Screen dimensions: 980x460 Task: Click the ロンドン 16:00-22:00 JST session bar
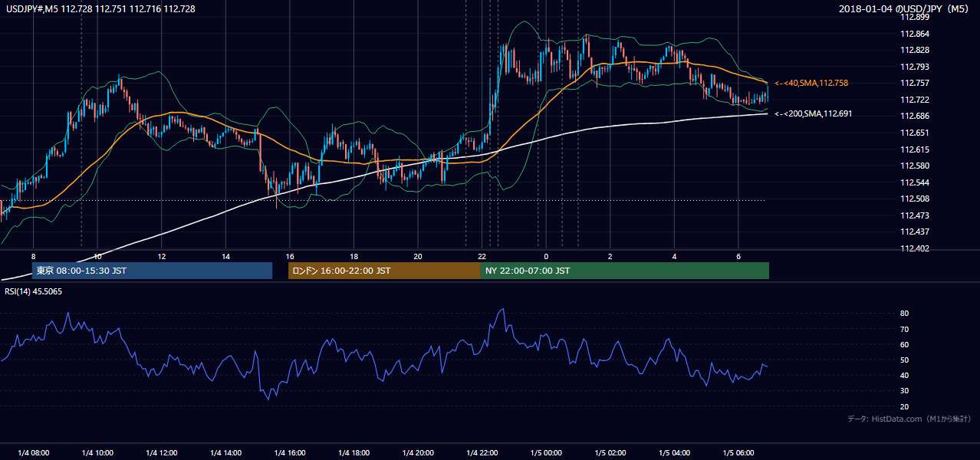pos(384,271)
